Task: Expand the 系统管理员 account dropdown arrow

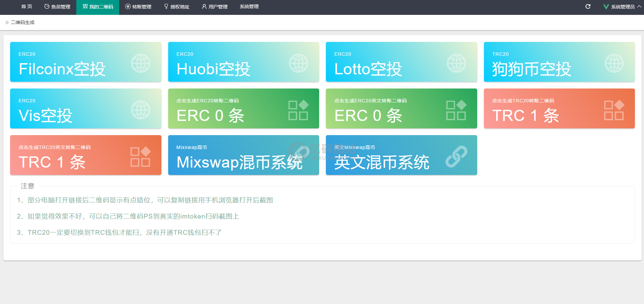Action: pyautogui.click(x=639, y=6)
